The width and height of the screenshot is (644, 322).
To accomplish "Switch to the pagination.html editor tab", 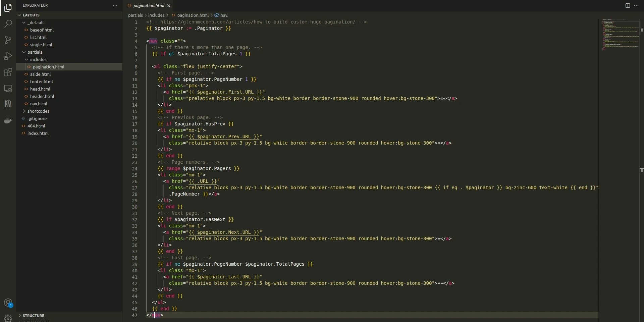I will (149, 6).
